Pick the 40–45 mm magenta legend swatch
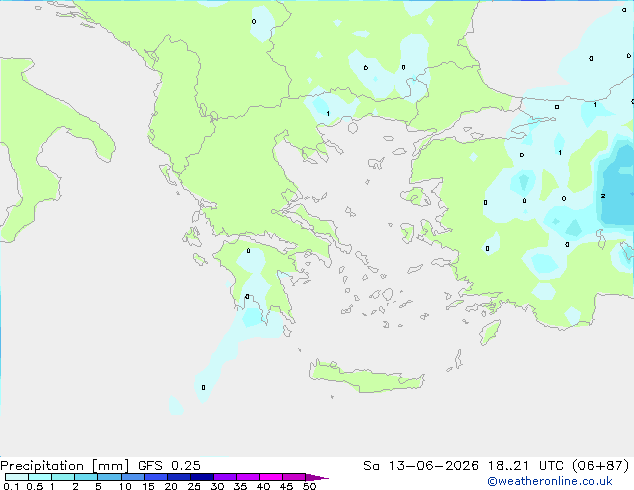 271,477
